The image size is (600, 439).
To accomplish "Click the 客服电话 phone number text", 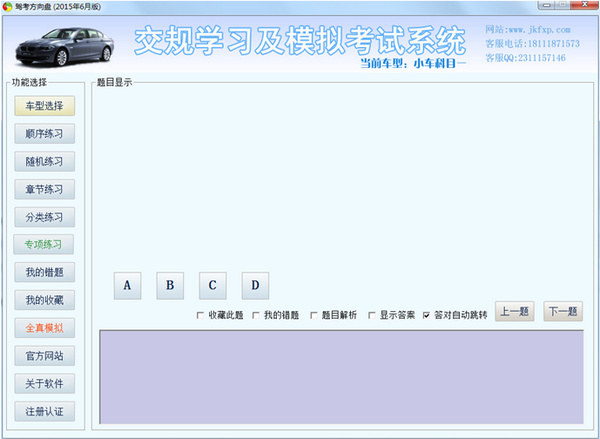I will click(532, 44).
